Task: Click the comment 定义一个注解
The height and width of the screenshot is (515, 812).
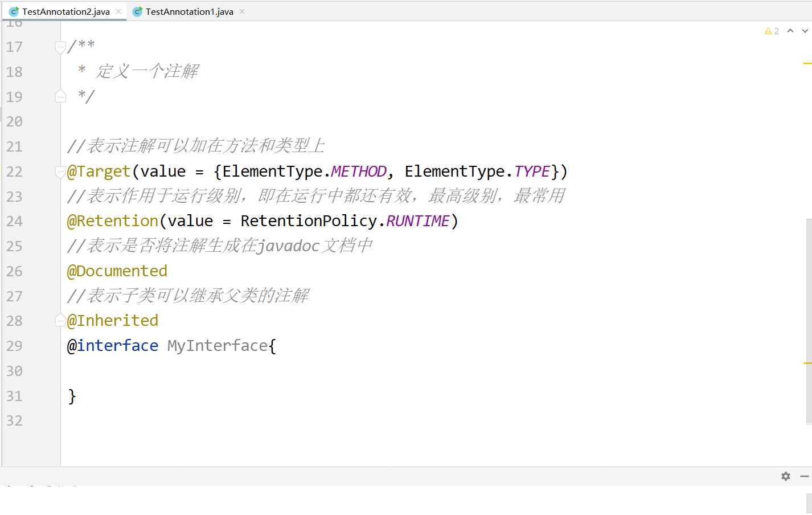Action: [x=147, y=71]
